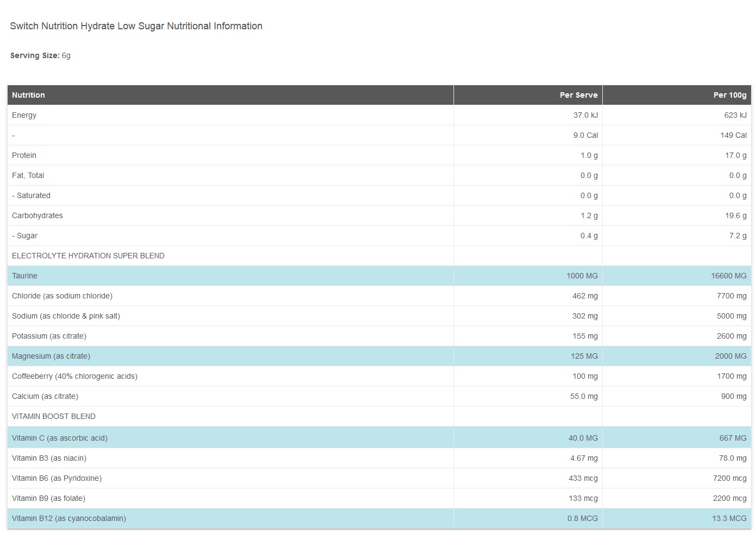Click the '7700 mg' value
This screenshot has width=756, height=534.
pos(732,296)
